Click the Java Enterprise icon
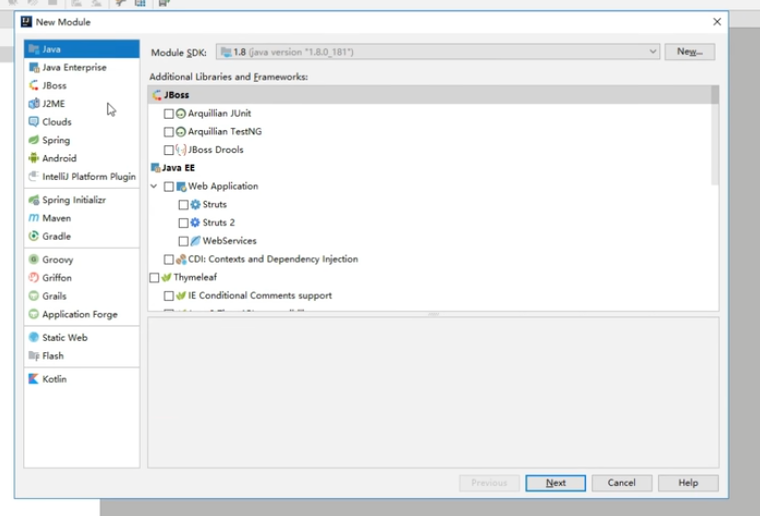The width and height of the screenshot is (760, 516). coord(33,67)
